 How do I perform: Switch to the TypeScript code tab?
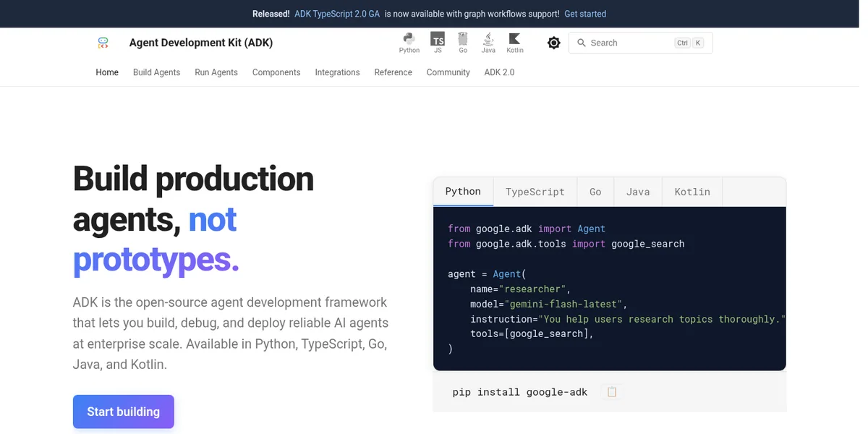pos(535,192)
